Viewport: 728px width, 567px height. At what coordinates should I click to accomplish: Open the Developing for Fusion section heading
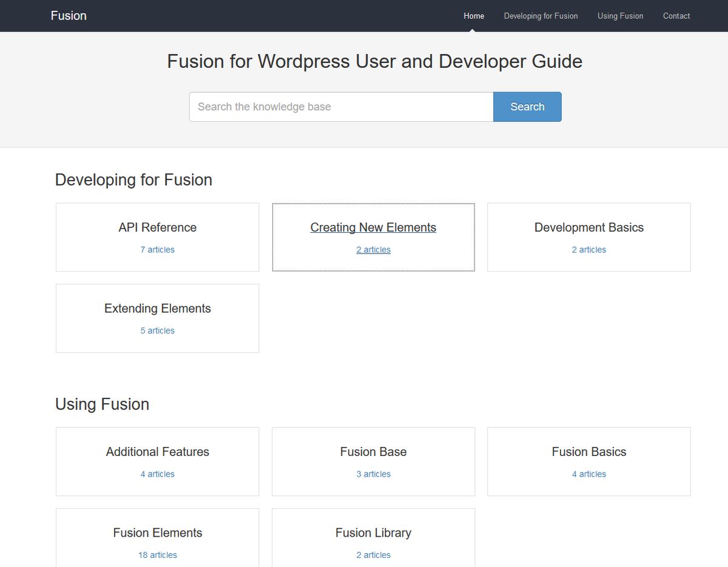coord(133,179)
